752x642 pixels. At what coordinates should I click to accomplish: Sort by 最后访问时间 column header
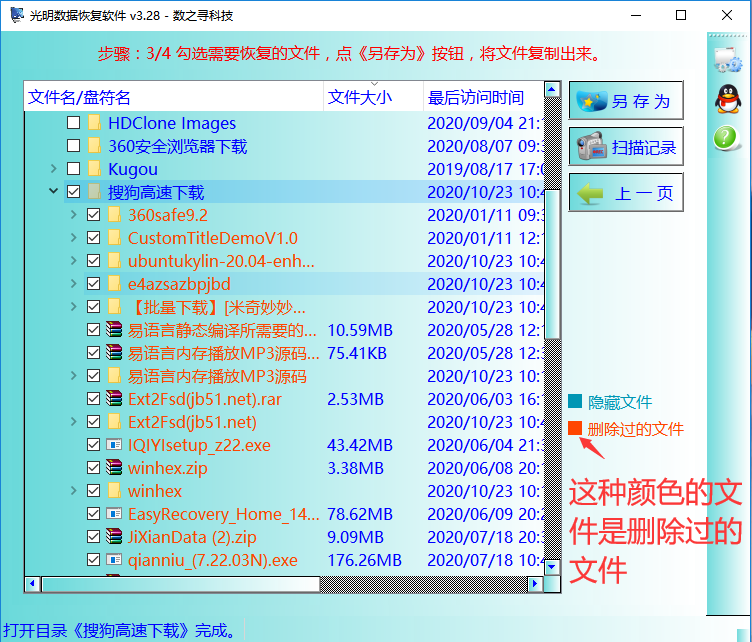click(x=483, y=96)
